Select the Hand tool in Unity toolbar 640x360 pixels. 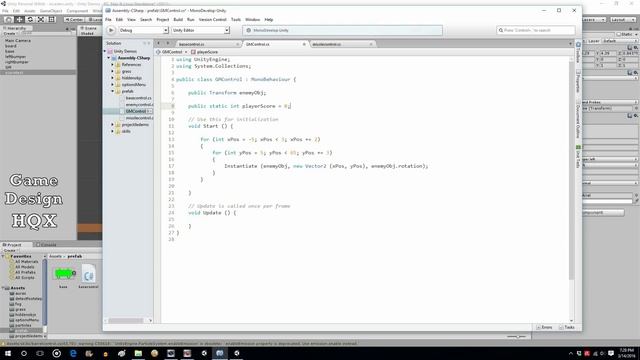click(8, 19)
